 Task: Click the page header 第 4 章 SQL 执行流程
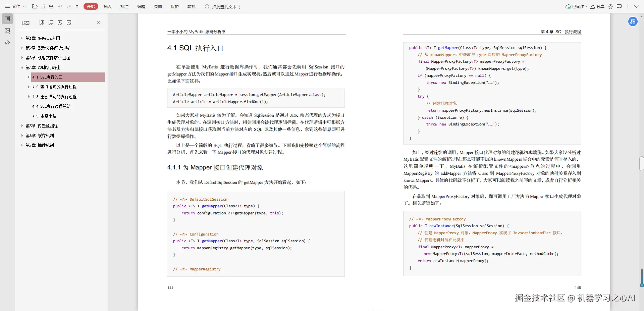pyautogui.click(x=560, y=32)
